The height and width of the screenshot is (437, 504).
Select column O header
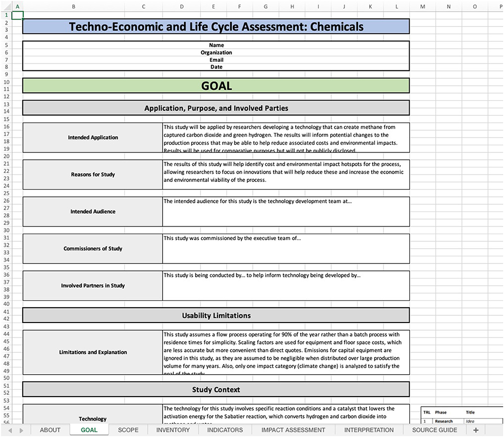point(475,7)
